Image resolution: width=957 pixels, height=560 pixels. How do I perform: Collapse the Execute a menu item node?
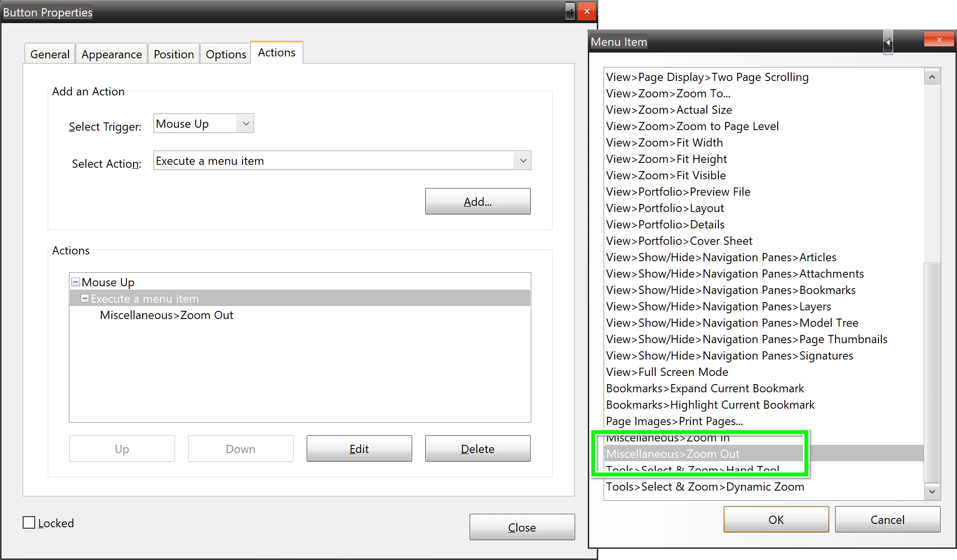tap(85, 298)
